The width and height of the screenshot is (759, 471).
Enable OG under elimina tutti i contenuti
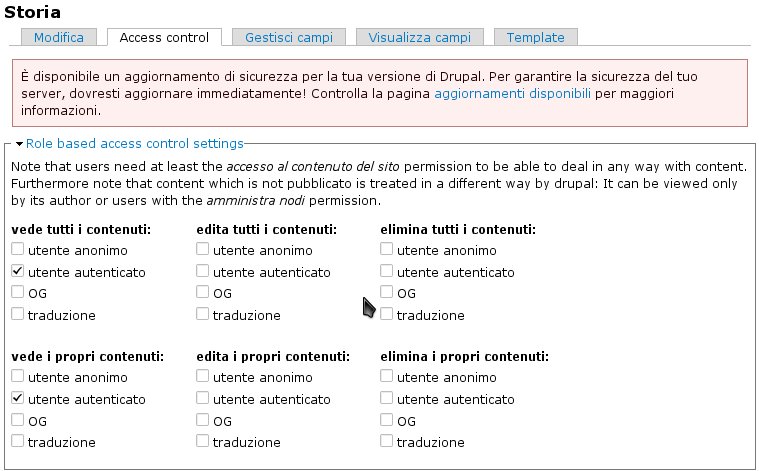click(x=387, y=293)
